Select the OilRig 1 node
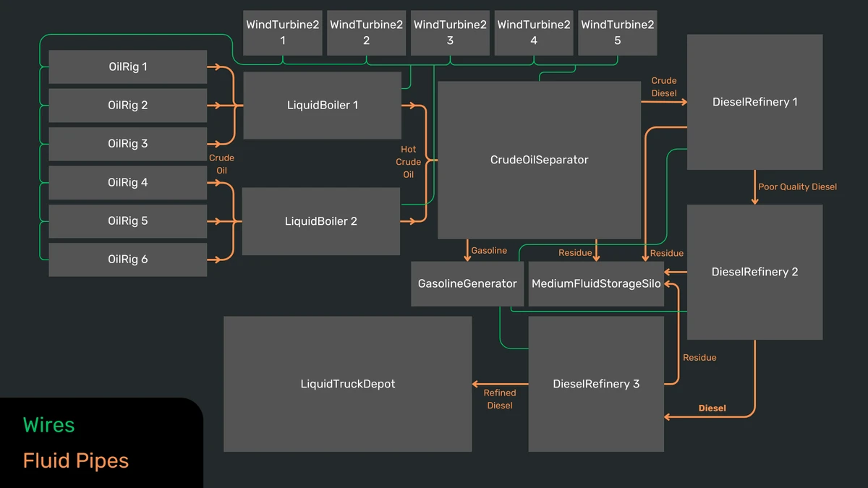This screenshot has width=868, height=488. point(127,67)
